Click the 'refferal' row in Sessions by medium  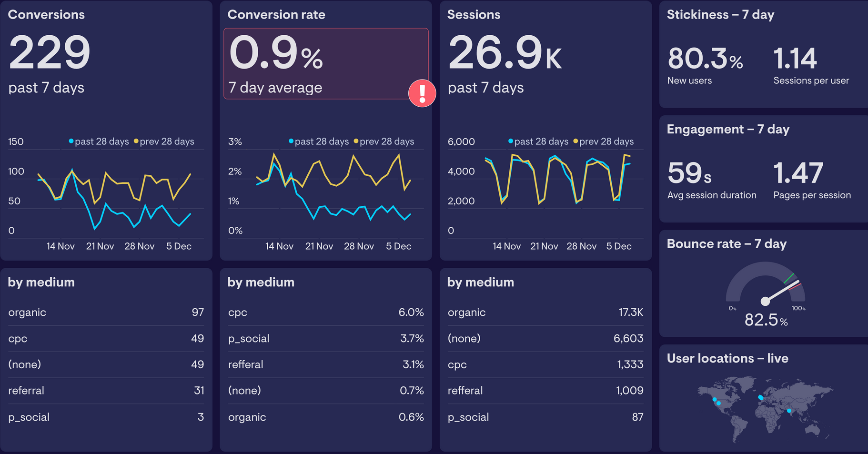(465, 391)
